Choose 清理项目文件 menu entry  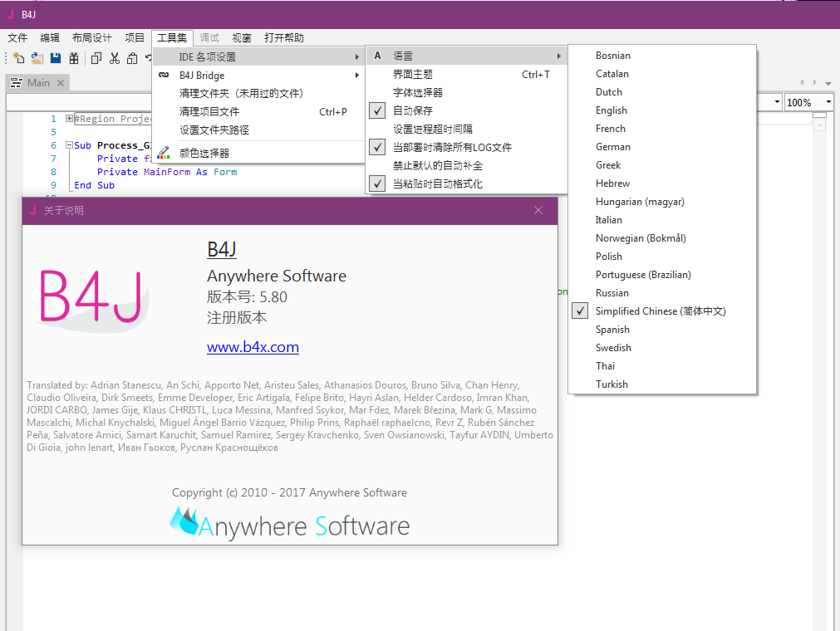[x=258, y=112]
